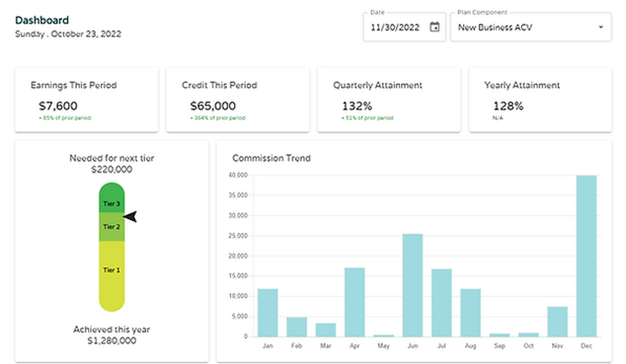Select the Nov bar in chart
This screenshot has height=364, width=626.
[557, 321]
